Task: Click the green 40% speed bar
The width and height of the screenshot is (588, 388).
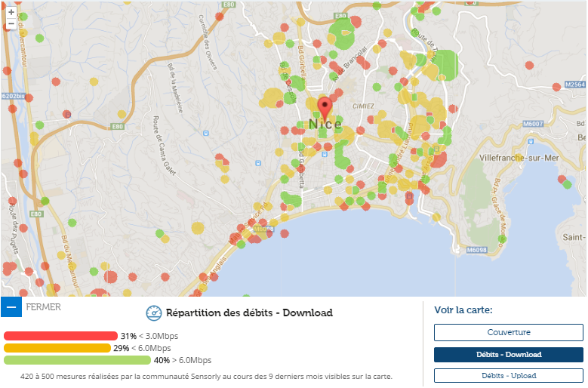Action: 76,360
